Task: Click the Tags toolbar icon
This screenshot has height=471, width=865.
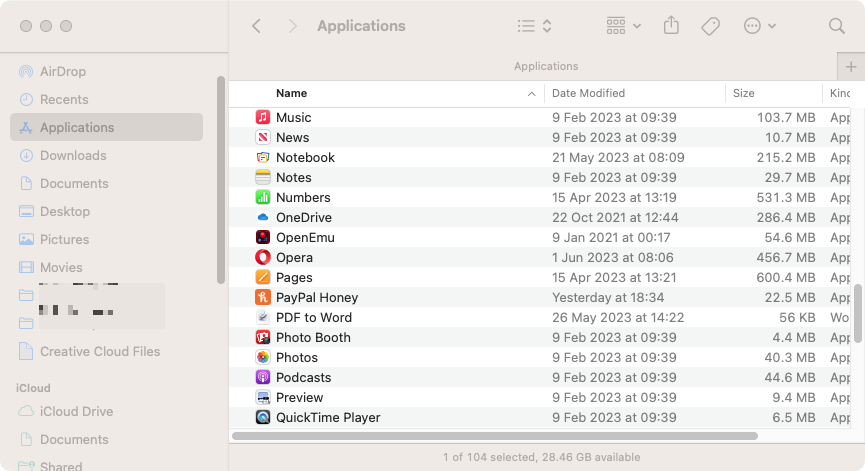Action: pos(711,26)
